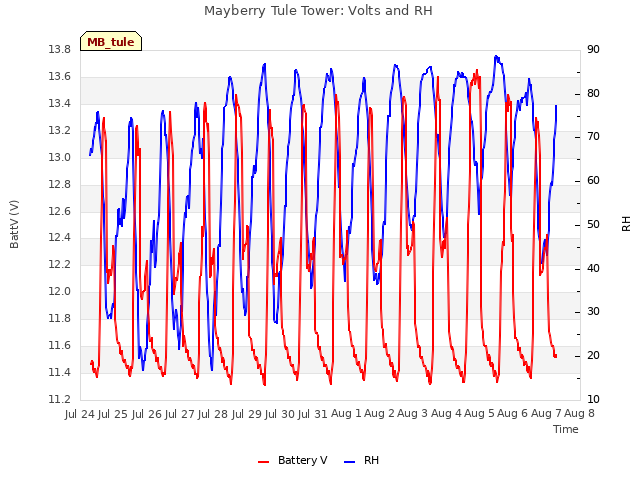The image size is (640, 480).
Task: Click the Jul 30 x-axis tick label
Action: click(280, 414)
